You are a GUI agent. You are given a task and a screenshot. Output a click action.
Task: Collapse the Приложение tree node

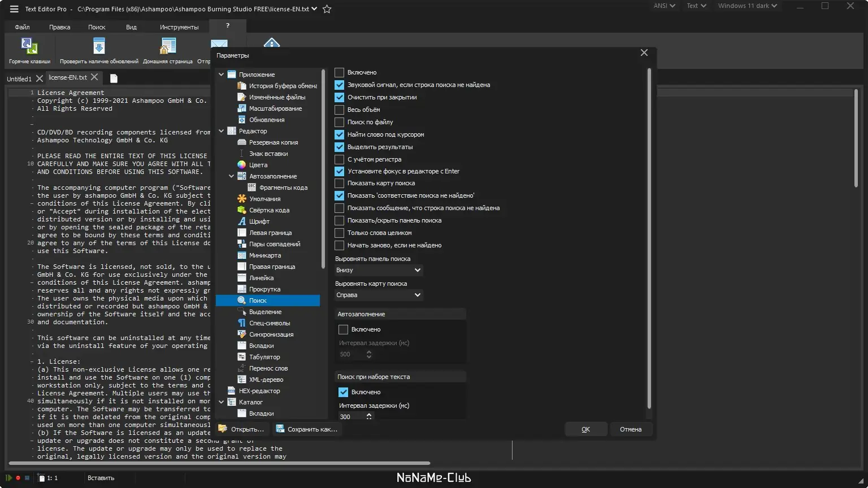point(222,75)
